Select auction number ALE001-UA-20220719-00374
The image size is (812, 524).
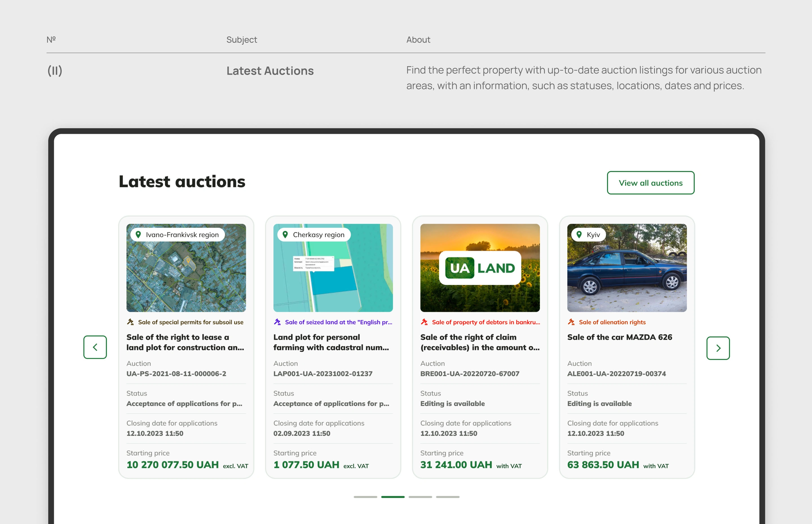tap(617, 374)
